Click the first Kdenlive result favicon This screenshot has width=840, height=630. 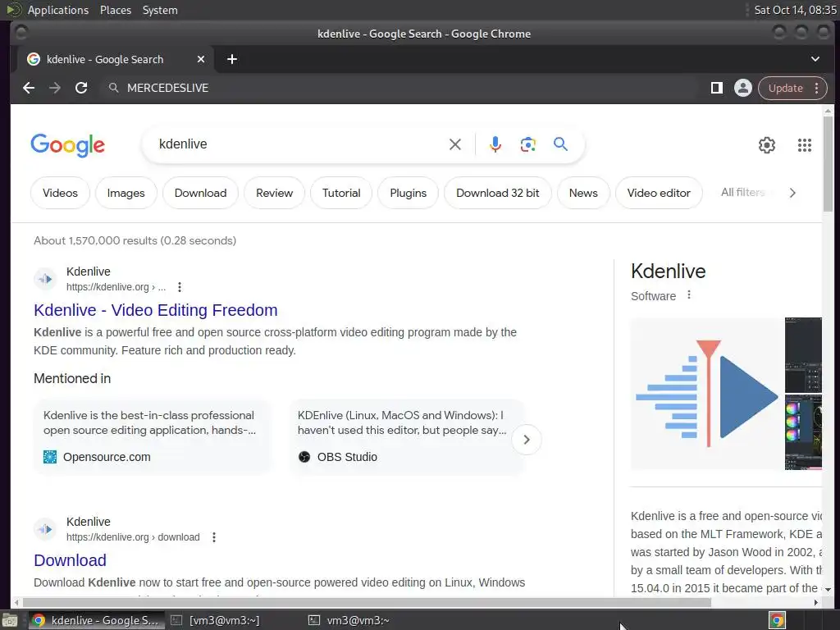[45, 279]
